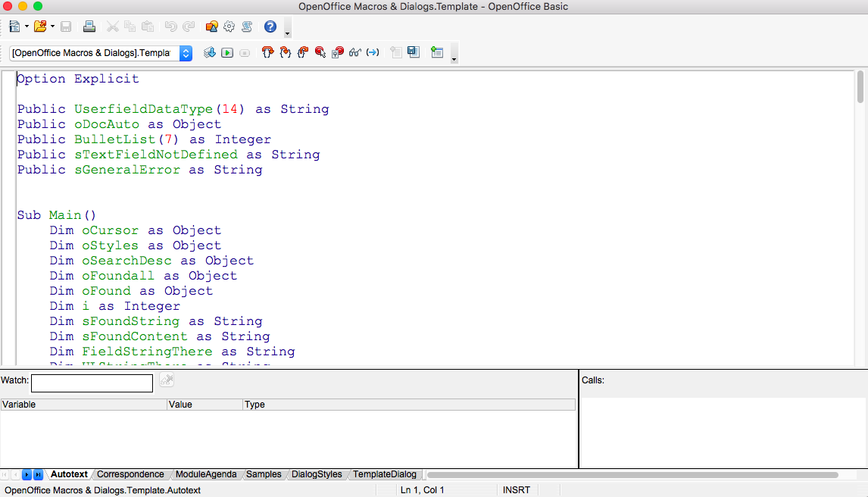Toggle INSRT insert mode in status bar
This screenshot has height=497, width=868.
(x=517, y=490)
